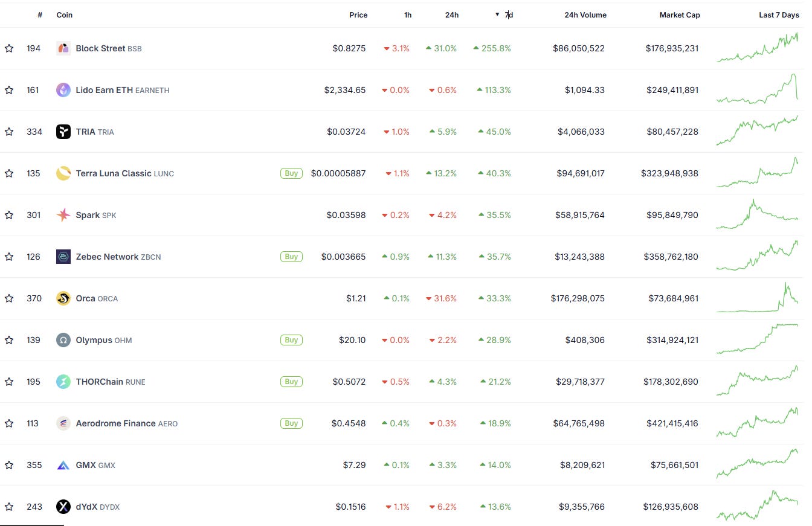812x526 pixels.
Task: Star the dYdX row
Action: coord(9,507)
